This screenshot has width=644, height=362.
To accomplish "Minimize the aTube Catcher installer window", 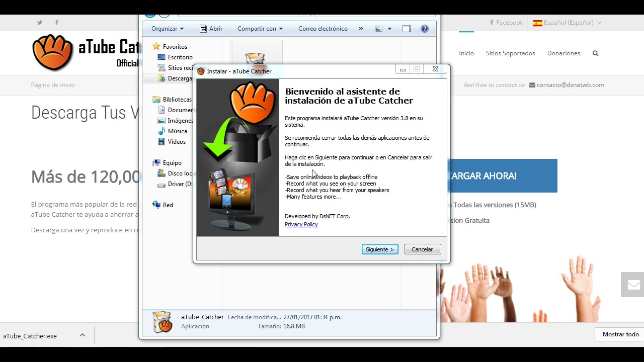I will (403, 69).
